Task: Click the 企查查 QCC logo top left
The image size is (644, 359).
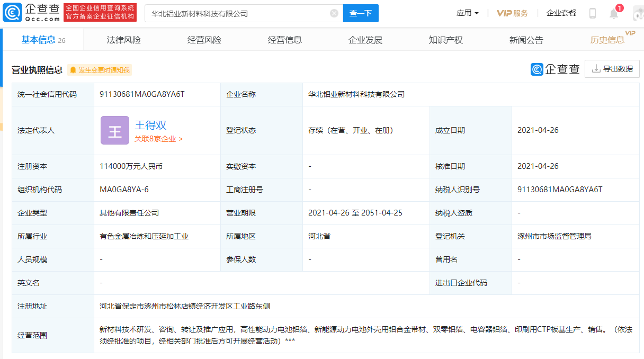Action: tap(30, 12)
